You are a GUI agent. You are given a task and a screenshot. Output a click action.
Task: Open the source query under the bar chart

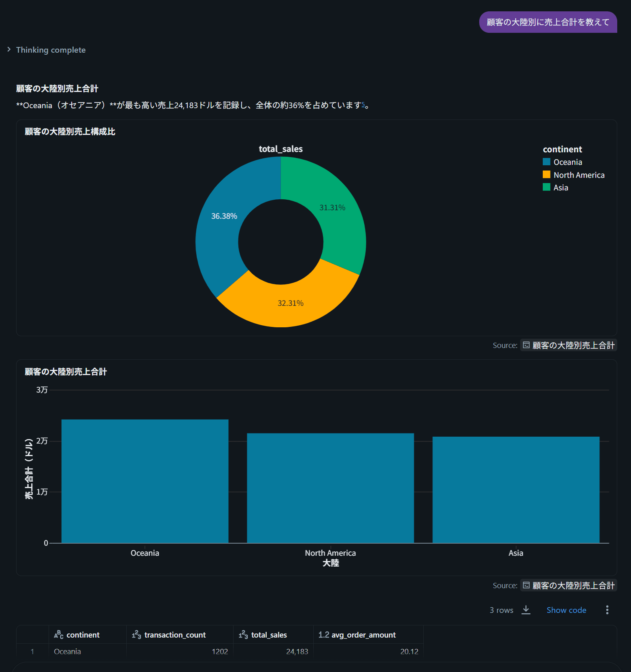[x=568, y=585]
